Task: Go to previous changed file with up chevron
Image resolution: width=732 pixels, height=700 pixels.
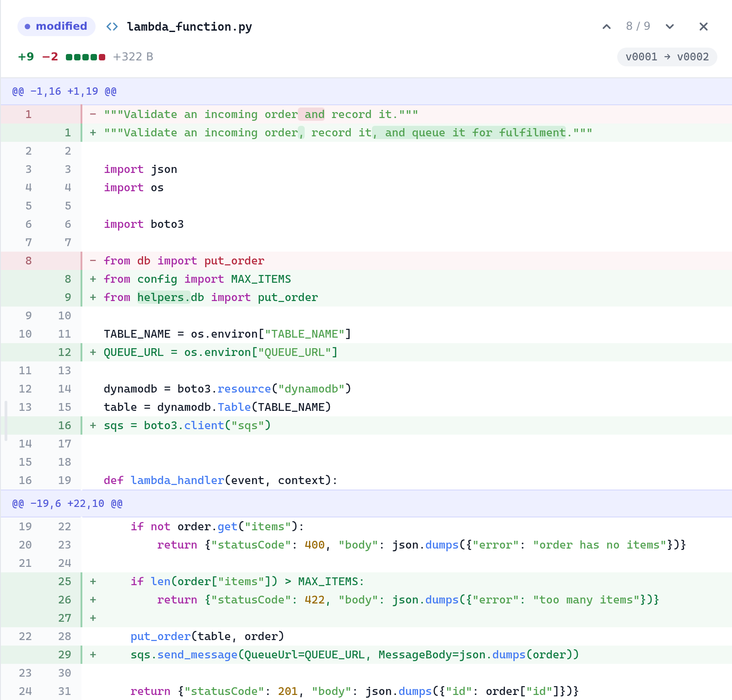Action: point(607,27)
